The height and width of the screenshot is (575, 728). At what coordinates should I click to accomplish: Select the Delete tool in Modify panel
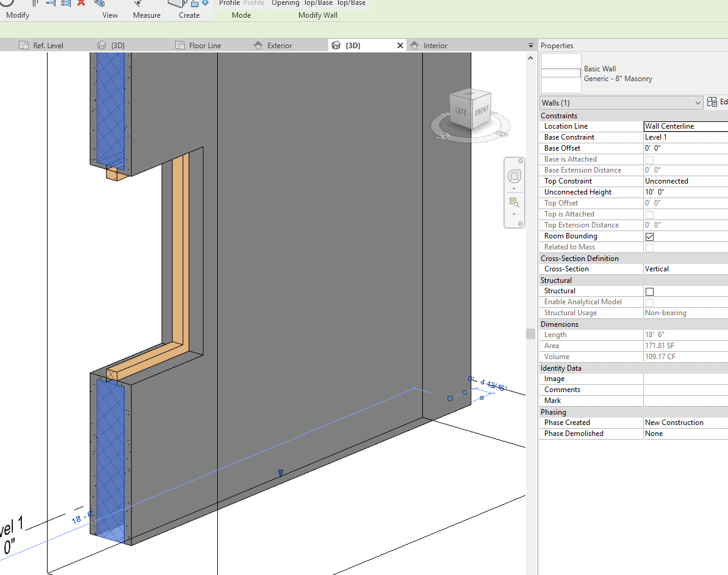[x=81, y=4]
